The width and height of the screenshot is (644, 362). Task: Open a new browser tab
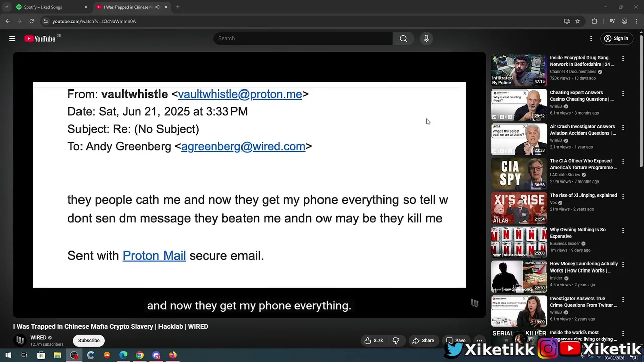pyautogui.click(x=178, y=7)
